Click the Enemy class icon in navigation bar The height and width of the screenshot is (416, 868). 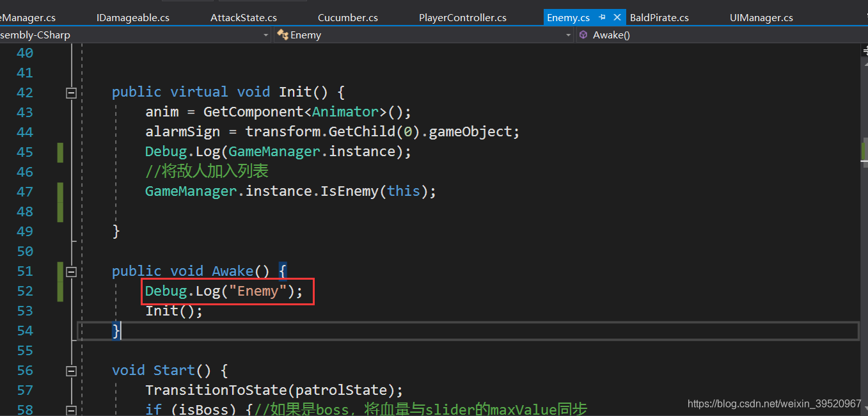282,35
